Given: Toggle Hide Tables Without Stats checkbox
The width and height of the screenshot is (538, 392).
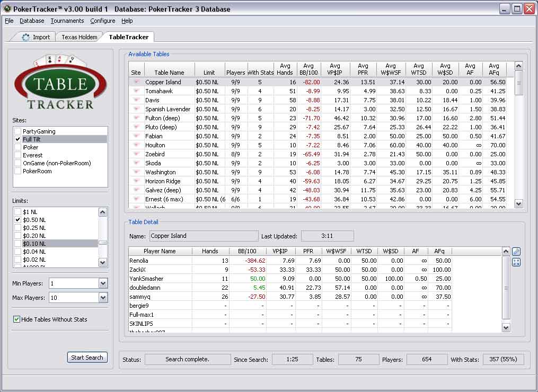Looking at the screenshot, I should [x=16, y=319].
